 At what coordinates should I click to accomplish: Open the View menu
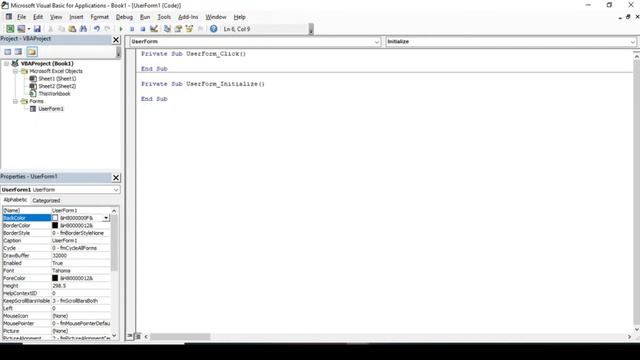(x=56, y=17)
